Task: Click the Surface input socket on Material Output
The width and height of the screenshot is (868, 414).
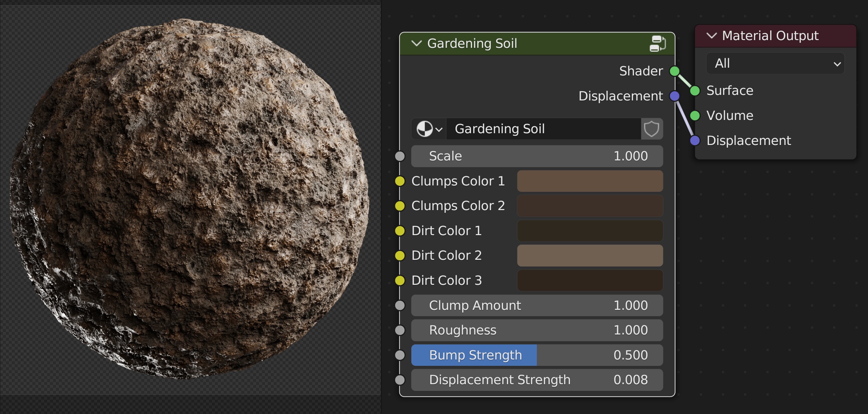Action: (695, 91)
